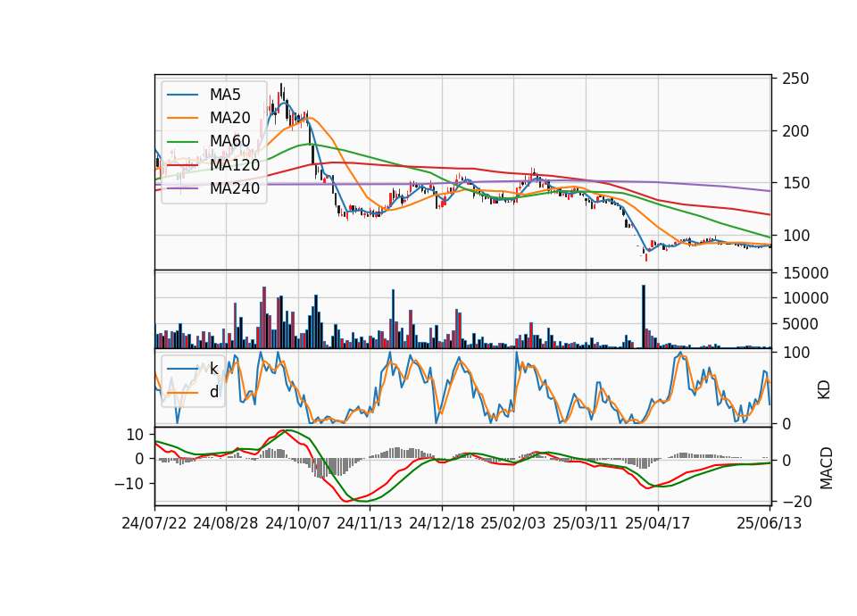Click the purple MA240 legend line swatch
Screen dimensions: 857x616
(182, 188)
